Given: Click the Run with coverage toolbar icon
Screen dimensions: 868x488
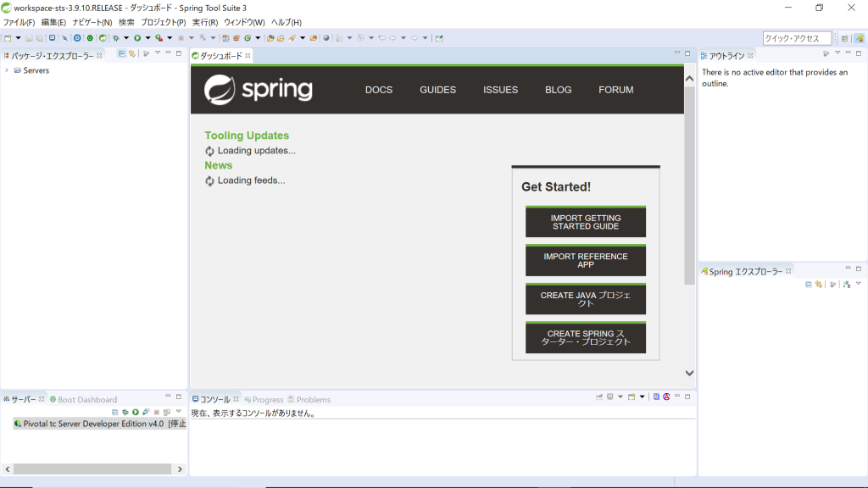Looking at the screenshot, I should point(159,38).
